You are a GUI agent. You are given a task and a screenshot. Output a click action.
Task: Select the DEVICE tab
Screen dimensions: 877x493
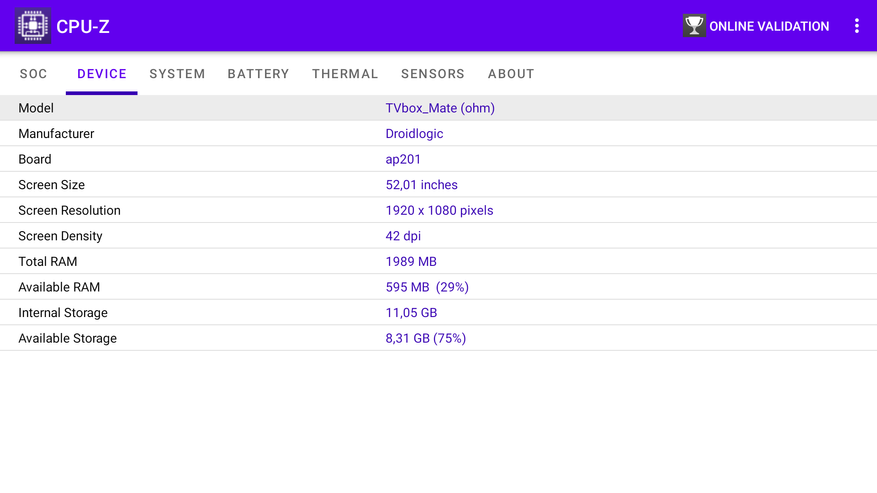[102, 74]
